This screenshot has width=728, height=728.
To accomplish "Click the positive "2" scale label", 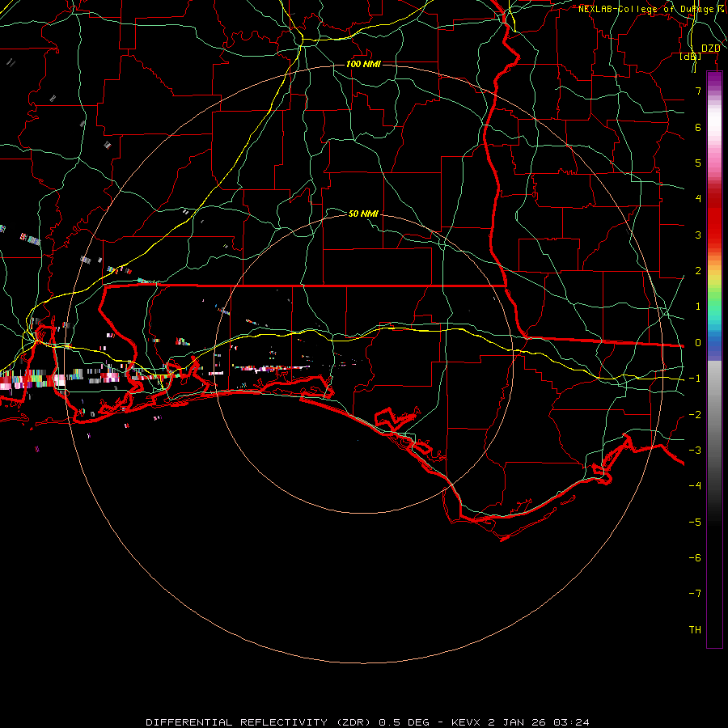I will [x=698, y=271].
